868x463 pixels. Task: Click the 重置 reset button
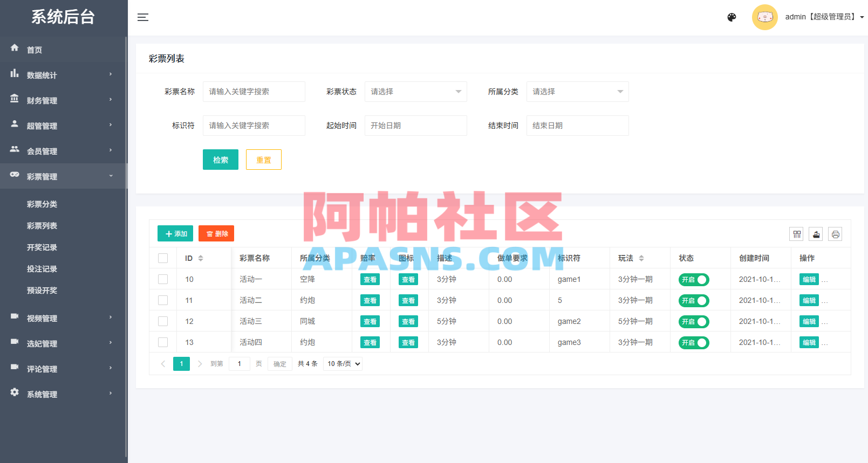click(x=264, y=160)
